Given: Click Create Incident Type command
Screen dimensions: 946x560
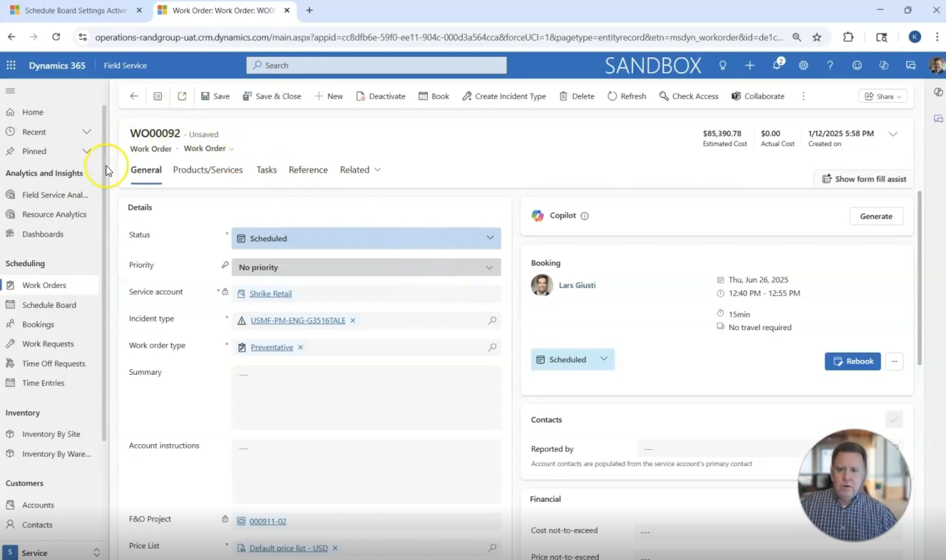Looking at the screenshot, I should (x=504, y=96).
